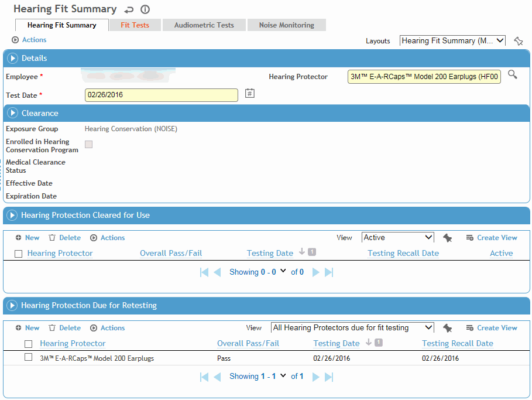
Task: Toggle Enrolled in Hearing Conservation Program checkbox
Action: click(x=89, y=145)
